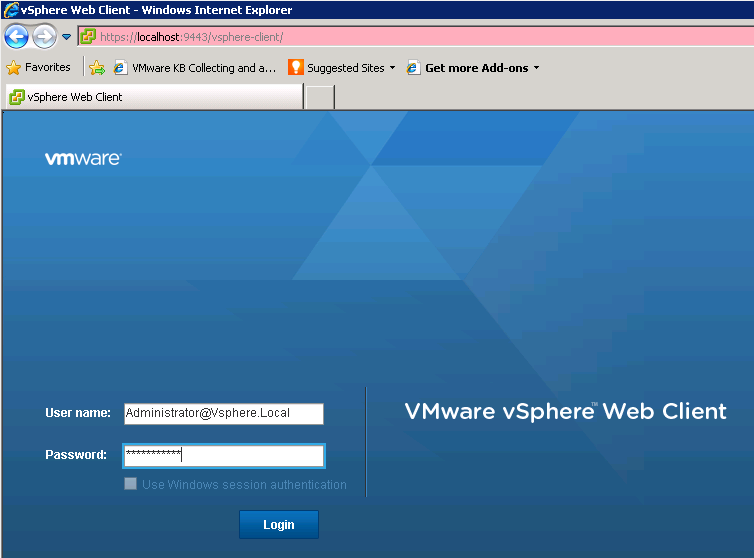Expand the Get more Add-ons dropdown arrow
The height and width of the screenshot is (558, 754).
tap(536, 68)
